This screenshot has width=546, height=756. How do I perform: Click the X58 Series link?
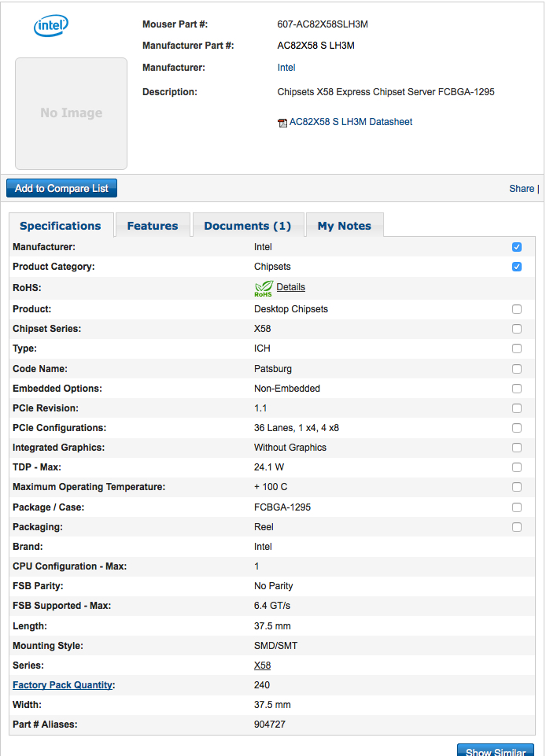pyautogui.click(x=263, y=666)
